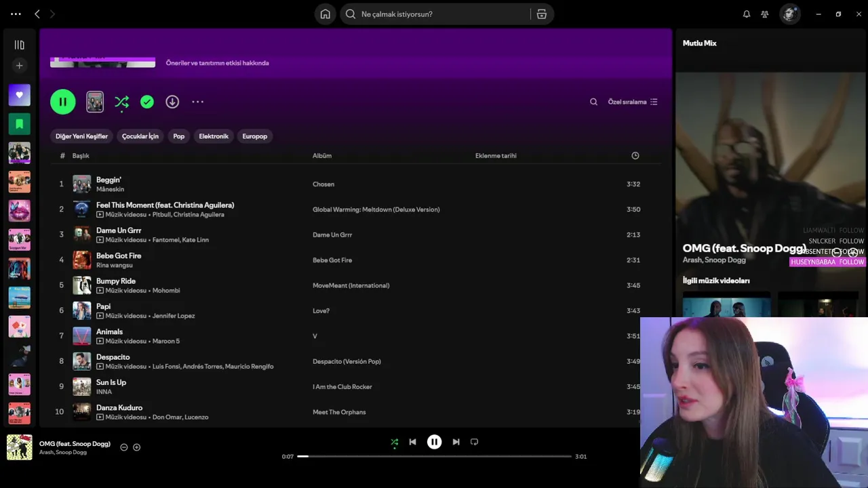Search within the playlist

tap(593, 102)
